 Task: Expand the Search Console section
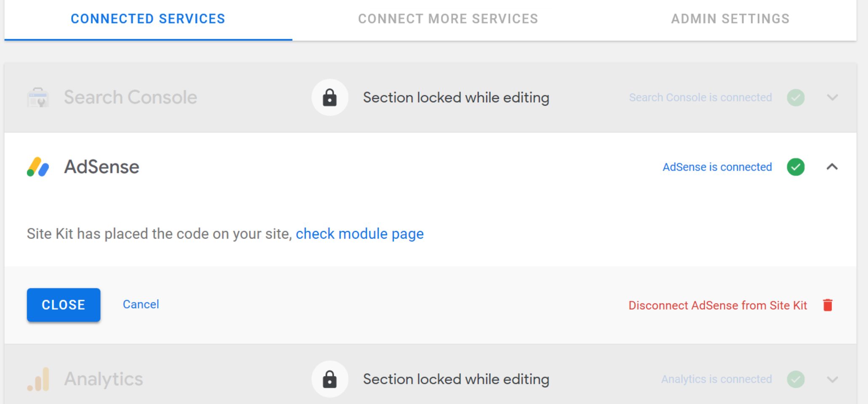coord(833,97)
